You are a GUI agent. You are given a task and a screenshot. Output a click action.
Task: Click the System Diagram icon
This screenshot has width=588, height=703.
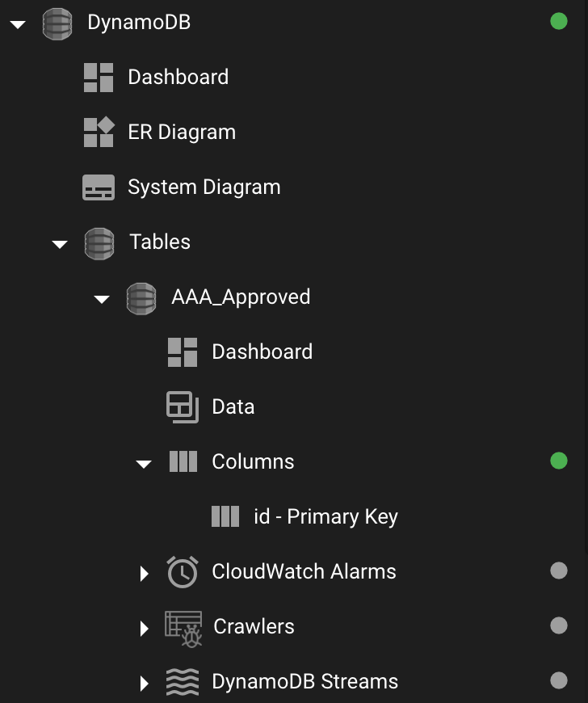coord(99,187)
